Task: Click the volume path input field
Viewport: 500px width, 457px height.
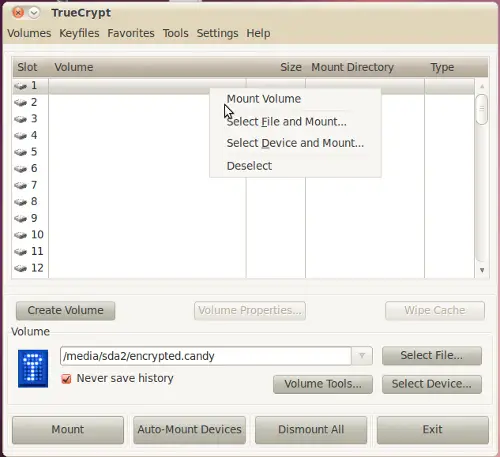Action: tap(206, 356)
